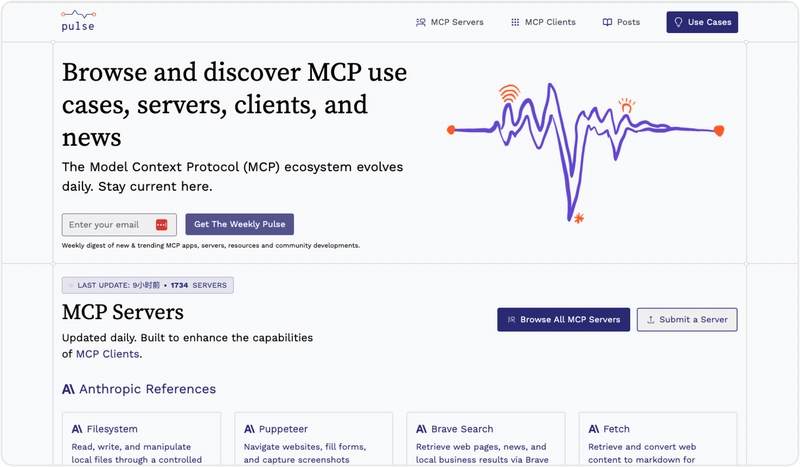Click the MCP Clients grid icon
Viewport: 800px width, 467px height.
tap(515, 22)
